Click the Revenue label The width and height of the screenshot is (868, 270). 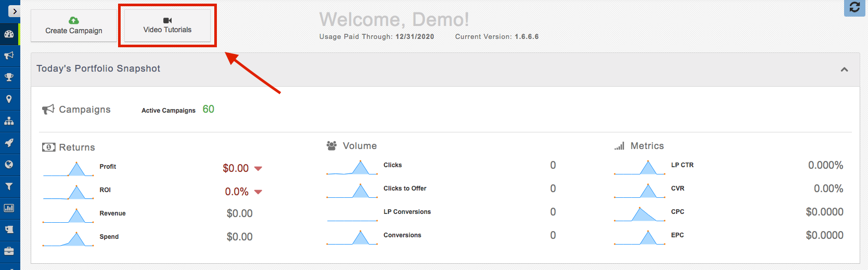112,213
